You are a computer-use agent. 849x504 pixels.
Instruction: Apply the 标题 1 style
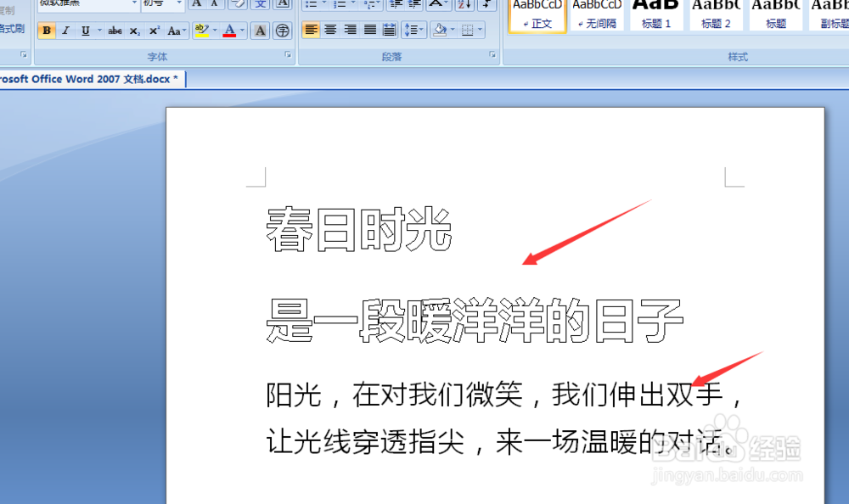click(655, 19)
